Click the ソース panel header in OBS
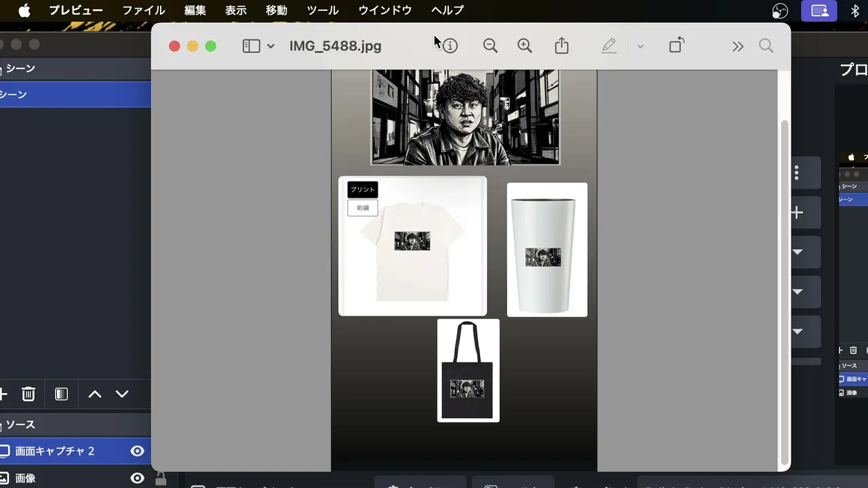Viewport: 868px width, 488px height. pyautogui.click(x=75, y=425)
